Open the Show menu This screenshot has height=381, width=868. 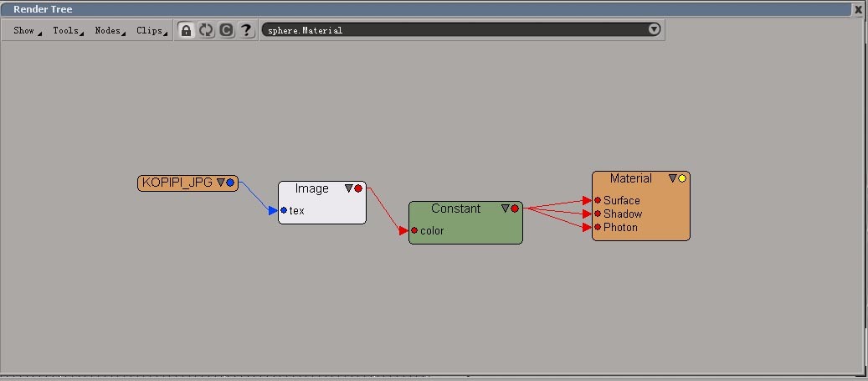(26, 30)
